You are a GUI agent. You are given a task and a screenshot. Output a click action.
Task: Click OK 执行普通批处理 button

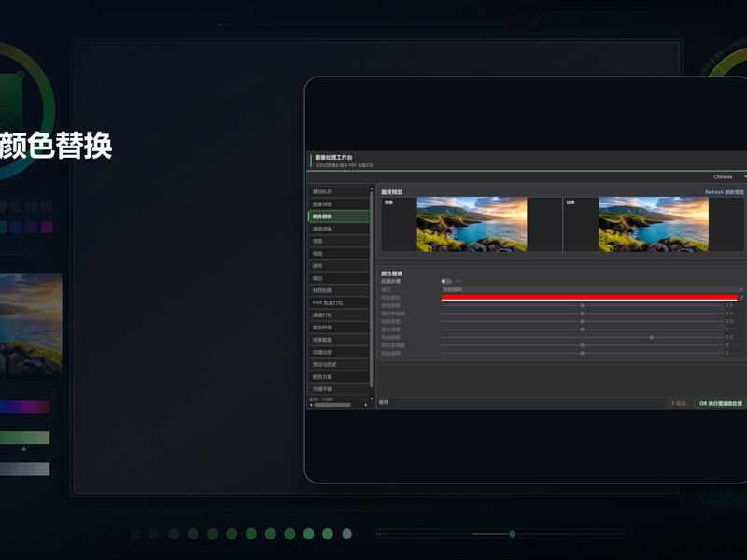(x=720, y=403)
